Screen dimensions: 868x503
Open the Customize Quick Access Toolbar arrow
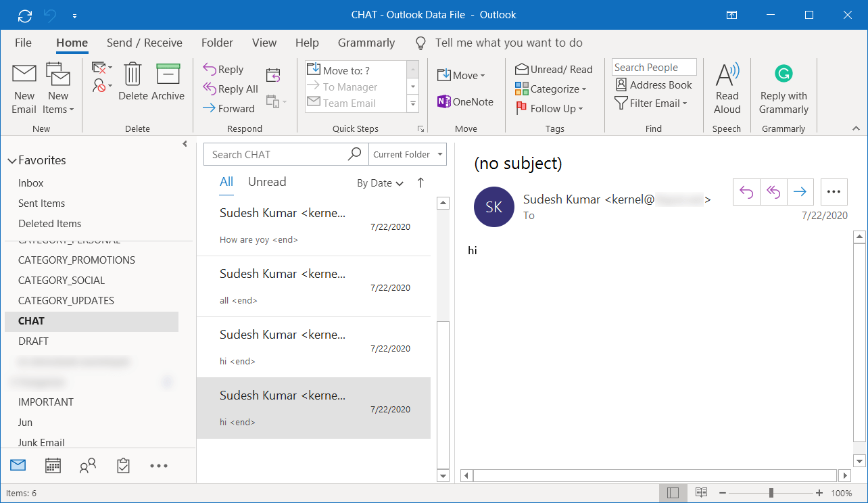coord(74,15)
